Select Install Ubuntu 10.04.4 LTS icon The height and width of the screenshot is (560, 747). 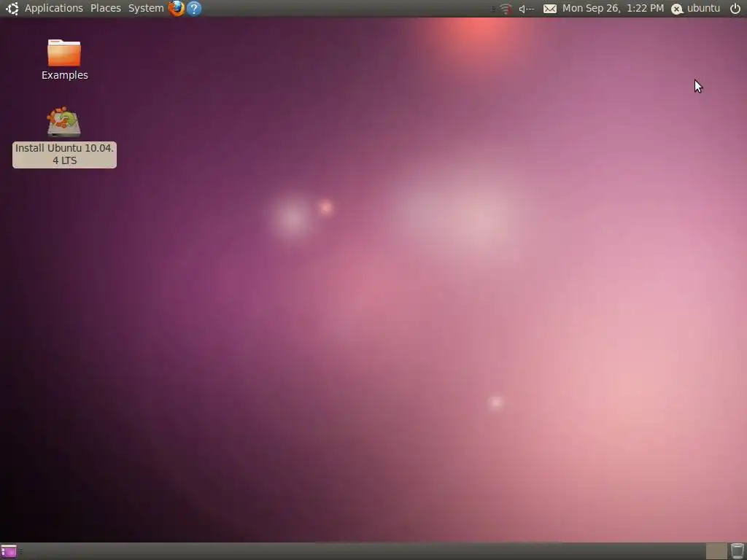click(x=64, y=122)
